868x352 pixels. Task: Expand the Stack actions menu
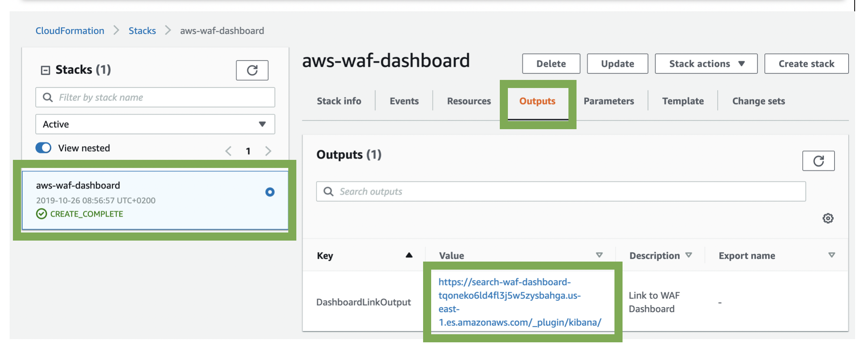tap(706, 64)
